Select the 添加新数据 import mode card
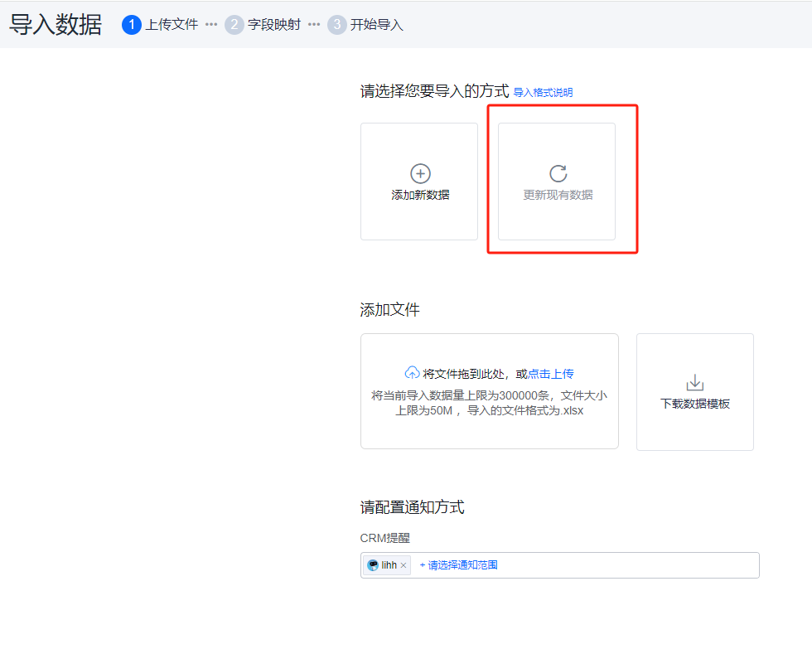The image size is (812, 649). pyautogui.click(x=419, y=182)
